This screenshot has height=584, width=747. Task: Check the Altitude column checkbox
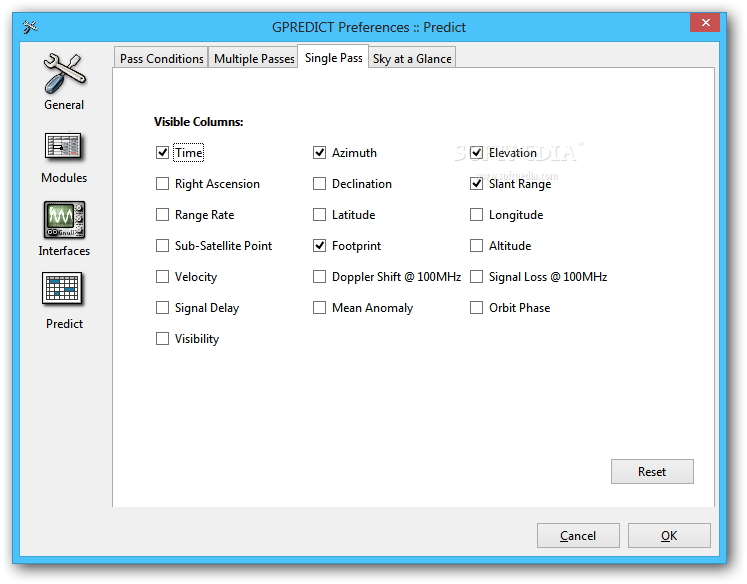tap(476, 246)
